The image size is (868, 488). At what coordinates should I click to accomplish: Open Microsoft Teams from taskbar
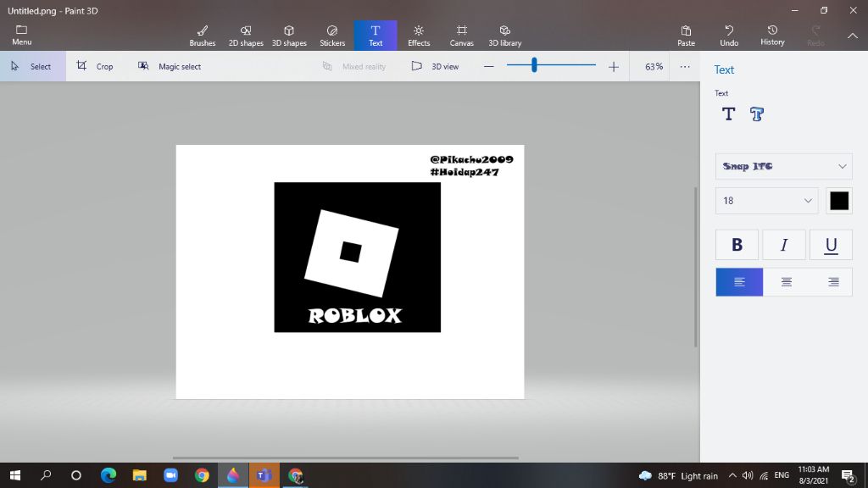[264, 475]
